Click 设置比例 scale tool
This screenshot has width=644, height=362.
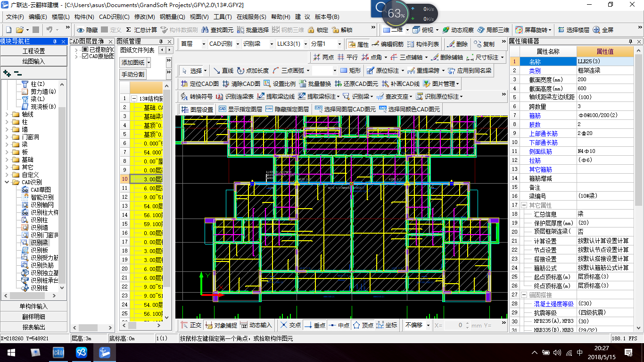280,84
